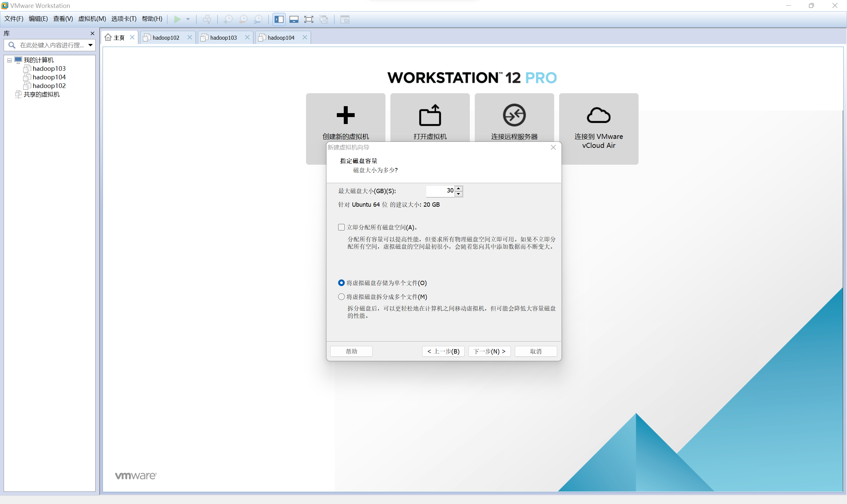Image resolution: width=847 pixels, height=504 pixels.
Task: Click the Open a Virtual Machine folder icon
Action: [430, 115]
